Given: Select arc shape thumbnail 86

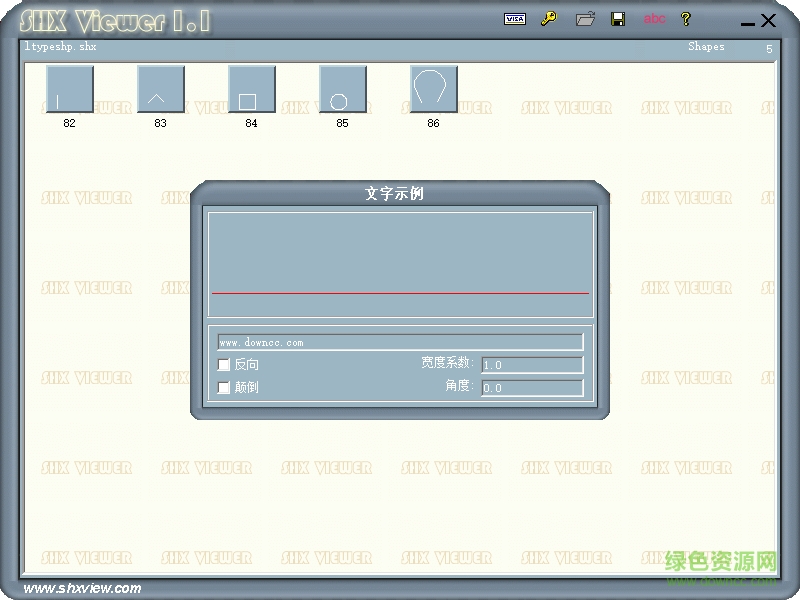Looking at the screenshot, I should [434, 89].
